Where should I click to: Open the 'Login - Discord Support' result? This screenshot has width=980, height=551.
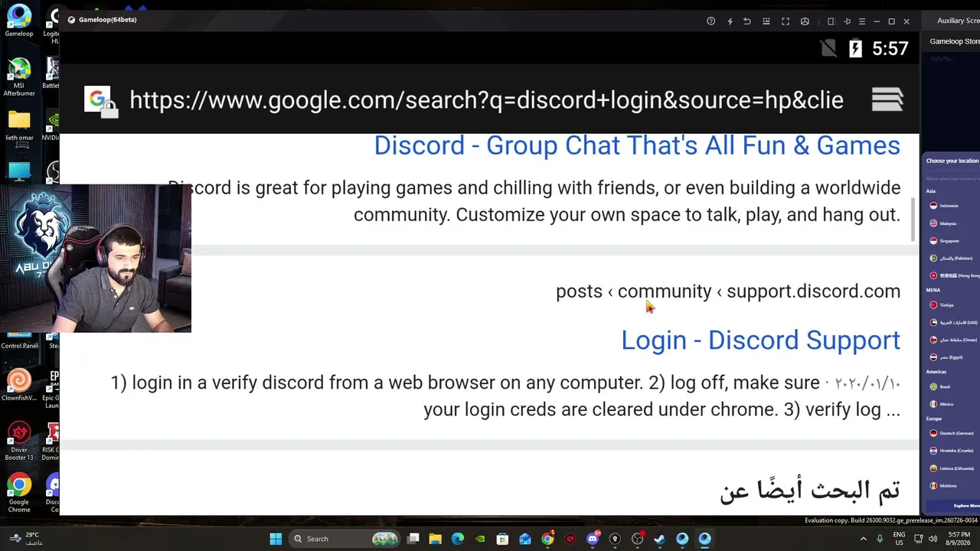pos(760,341)
